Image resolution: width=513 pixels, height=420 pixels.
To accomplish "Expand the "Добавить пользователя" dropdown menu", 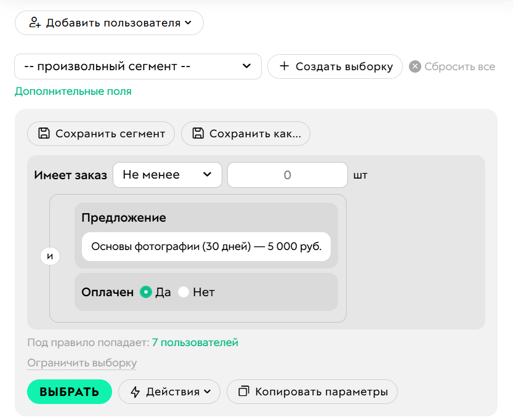I will (x=108, y=22).
